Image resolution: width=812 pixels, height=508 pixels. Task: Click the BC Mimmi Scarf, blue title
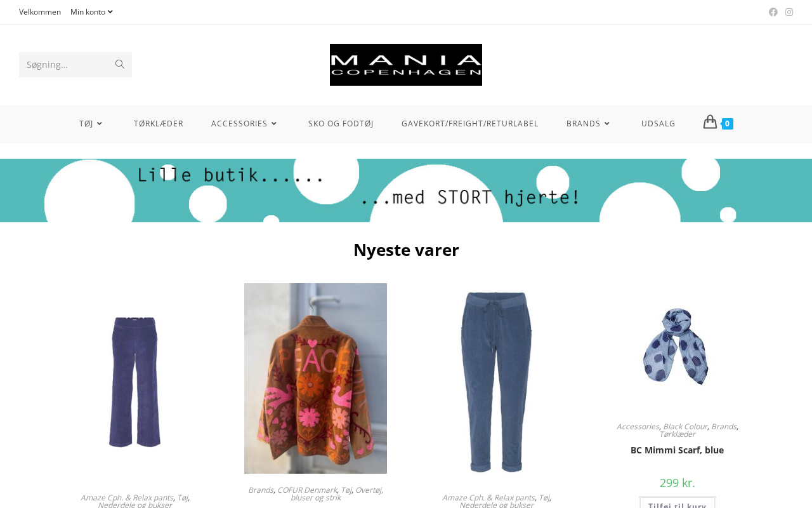(677, 450)
